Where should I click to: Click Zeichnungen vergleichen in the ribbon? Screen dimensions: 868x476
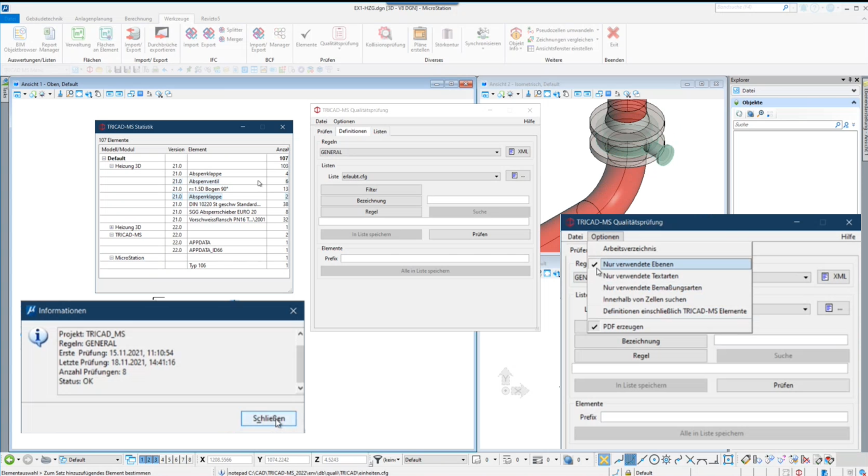(564, 39)
